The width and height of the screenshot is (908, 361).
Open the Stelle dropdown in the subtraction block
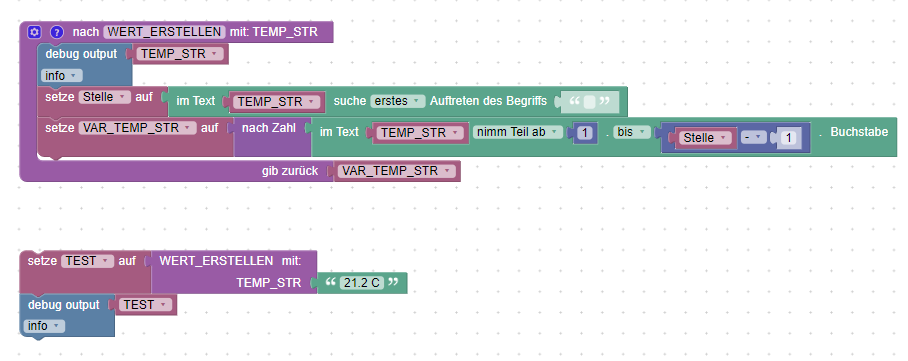(x=705, y=138)
